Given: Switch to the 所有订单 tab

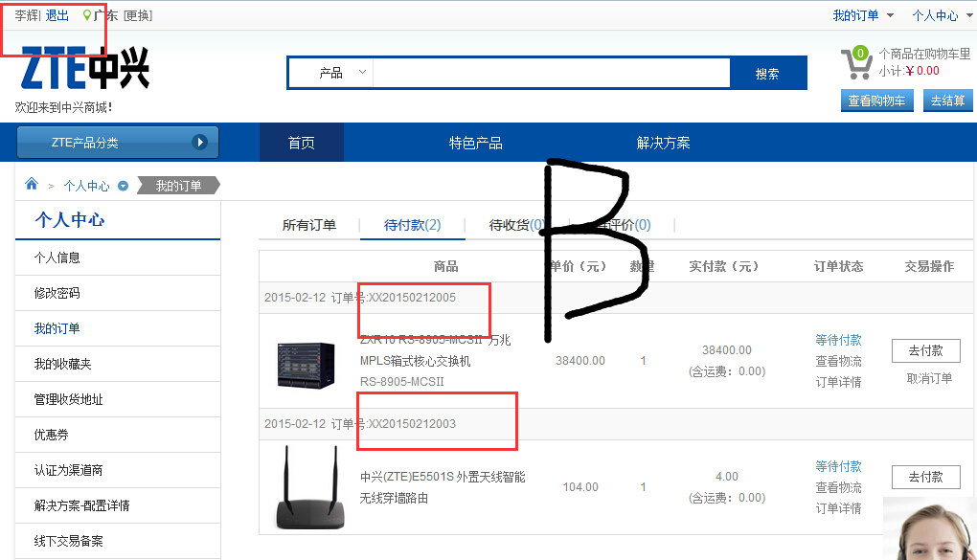Looking at the screenshot, I should [x=309, y=225].
